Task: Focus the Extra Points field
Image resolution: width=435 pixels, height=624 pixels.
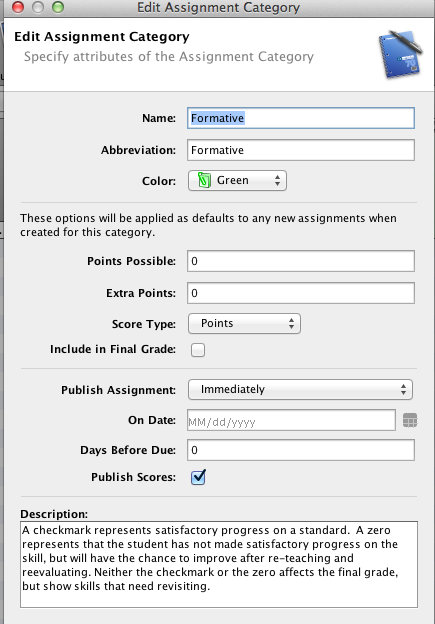Action: pos(301,293)
